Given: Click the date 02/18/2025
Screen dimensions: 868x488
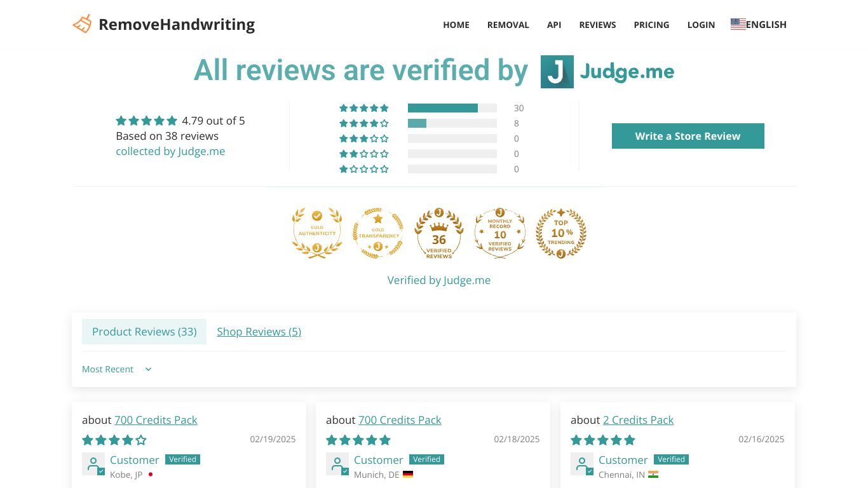Looking at the screenshot, I should click(x=517, y=439).
